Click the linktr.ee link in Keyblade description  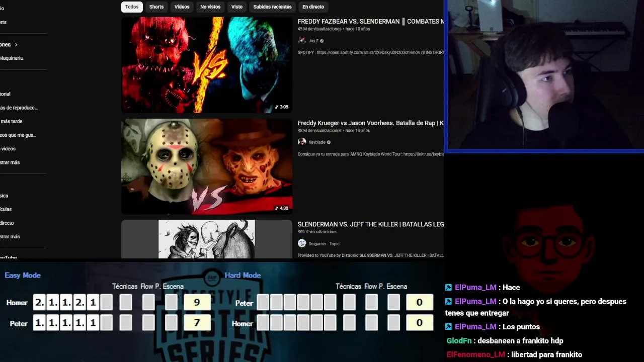click(x=424, y=154)
